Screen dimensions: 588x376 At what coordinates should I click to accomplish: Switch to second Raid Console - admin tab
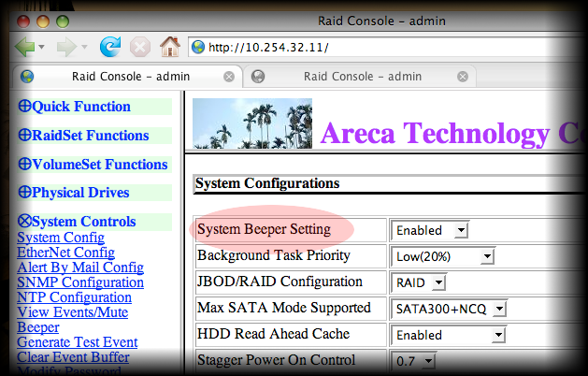[x=360, y=77]
